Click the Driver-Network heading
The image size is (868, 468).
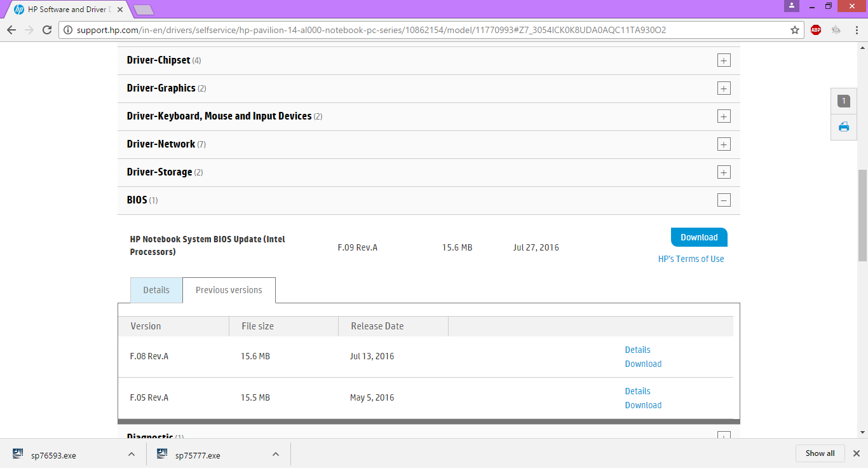tap(161, 144)
